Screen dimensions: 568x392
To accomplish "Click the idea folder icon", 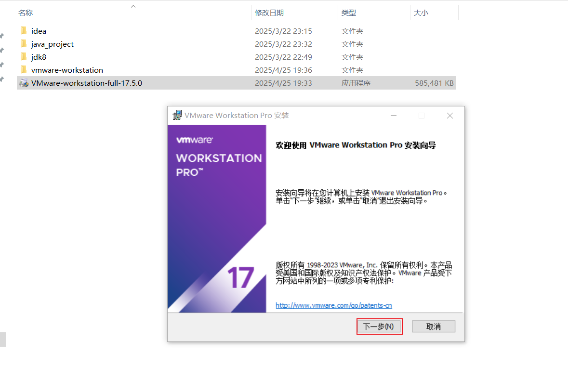I will click(x=24, y=31).
